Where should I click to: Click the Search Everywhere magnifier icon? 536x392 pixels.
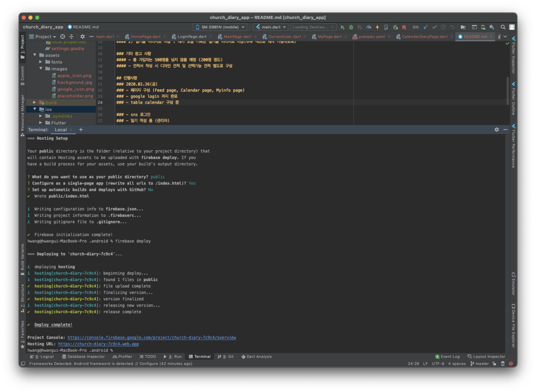pyautogui.click(x=503, y=27)
